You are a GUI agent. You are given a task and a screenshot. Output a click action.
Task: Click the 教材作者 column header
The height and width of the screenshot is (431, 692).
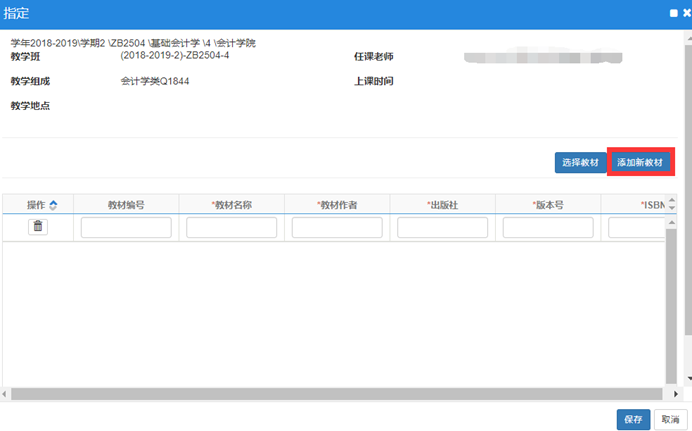coord(337,205)
